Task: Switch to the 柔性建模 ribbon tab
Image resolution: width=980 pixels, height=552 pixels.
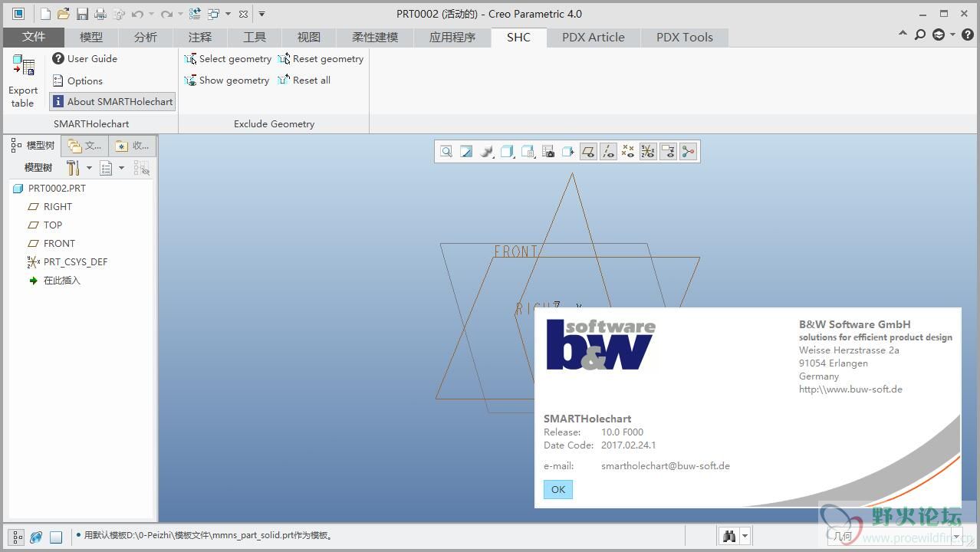Action: point(375,37)
